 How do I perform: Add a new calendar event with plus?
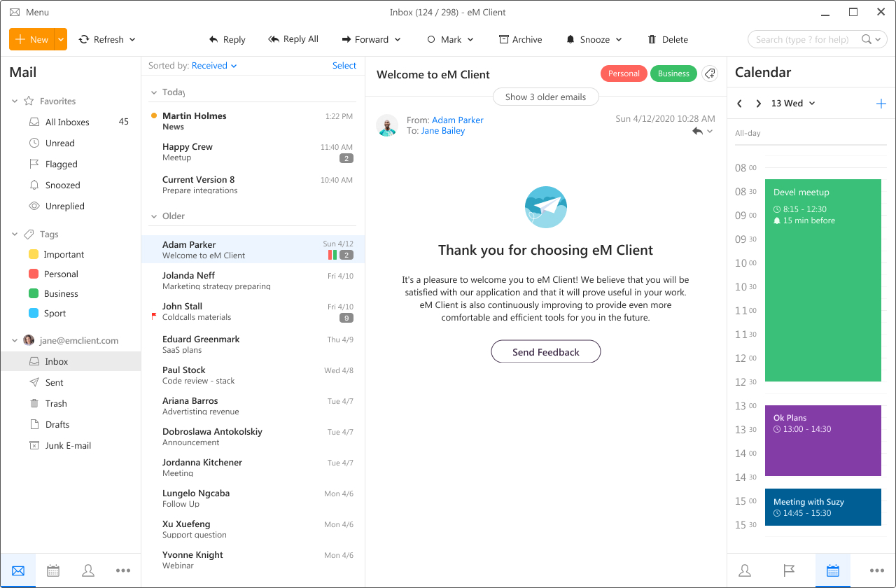click(881, 104)
